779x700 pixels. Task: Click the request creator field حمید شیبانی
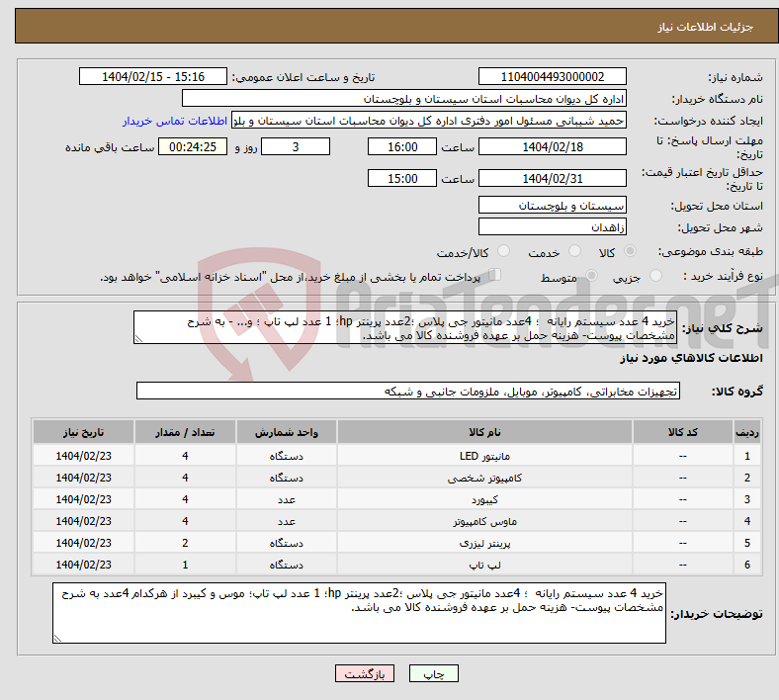coord(429,121)
